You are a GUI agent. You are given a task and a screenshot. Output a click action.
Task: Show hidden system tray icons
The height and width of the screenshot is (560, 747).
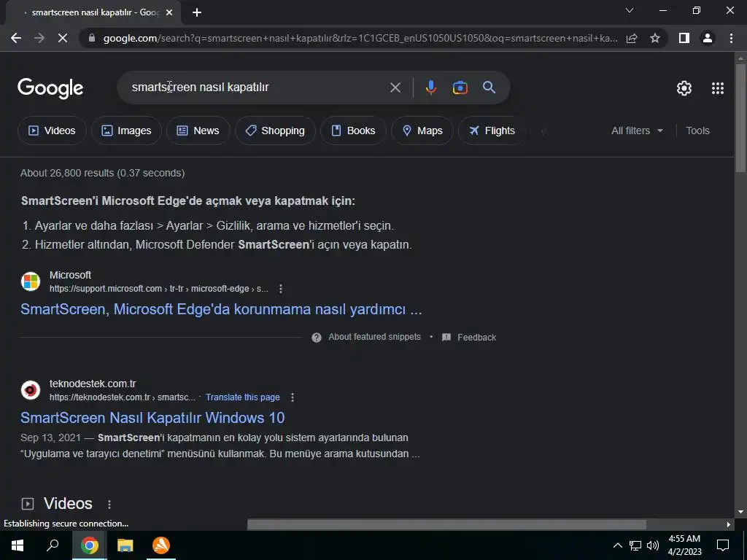[x=617, y=545]
